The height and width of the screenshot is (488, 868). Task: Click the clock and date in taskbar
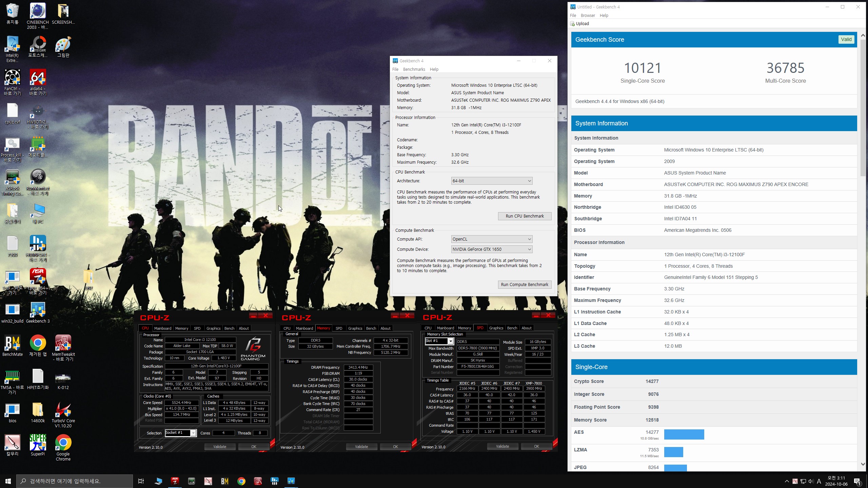point(836,481)
